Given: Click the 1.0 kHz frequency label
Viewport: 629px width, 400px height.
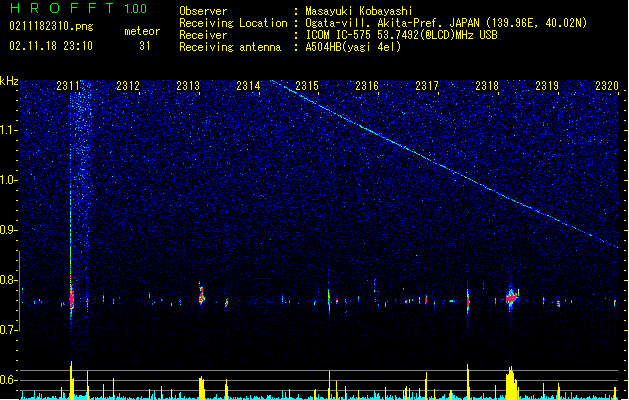Looking at the screenshot, I should point(9,180).
